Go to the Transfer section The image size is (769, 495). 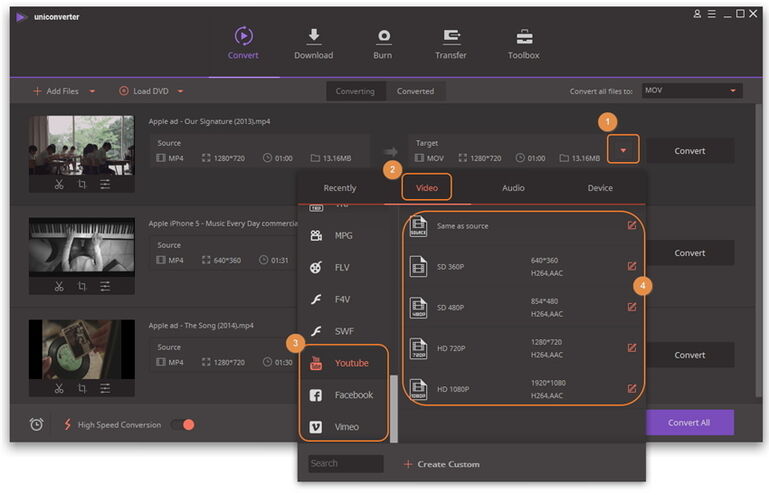tap(450, 37)
